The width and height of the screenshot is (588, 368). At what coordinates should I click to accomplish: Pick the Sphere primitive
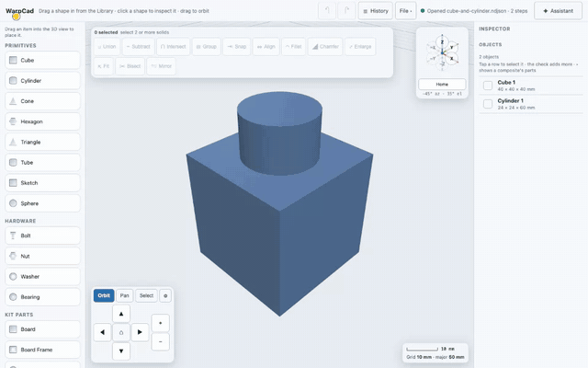pyautogui.click(x=42, y=203)
